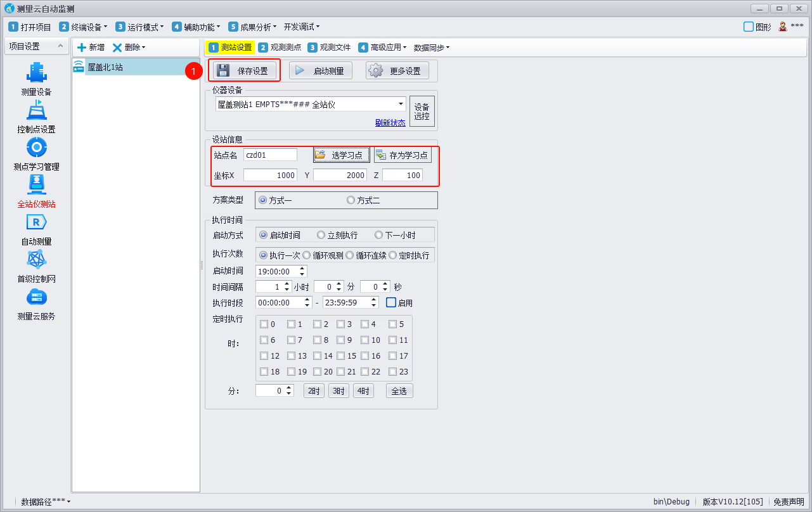The height and width of the screenshot is (512, 812).
Task: Switch to 观测测点 tab
Action: click(x=280, y=48)
